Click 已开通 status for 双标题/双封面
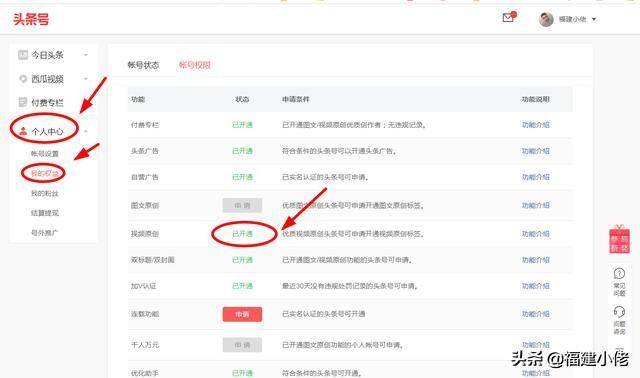The height and width of the screenshot is (378, 640). coord(242,260)
